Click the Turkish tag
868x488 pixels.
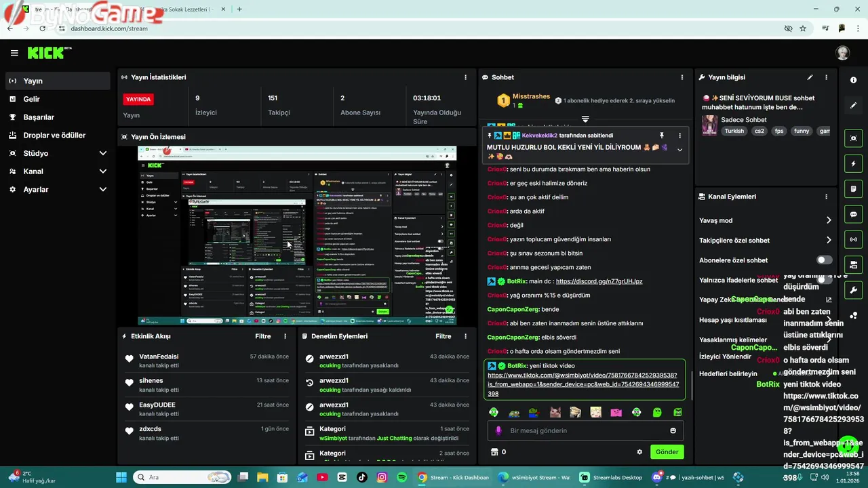coord(734,131)
